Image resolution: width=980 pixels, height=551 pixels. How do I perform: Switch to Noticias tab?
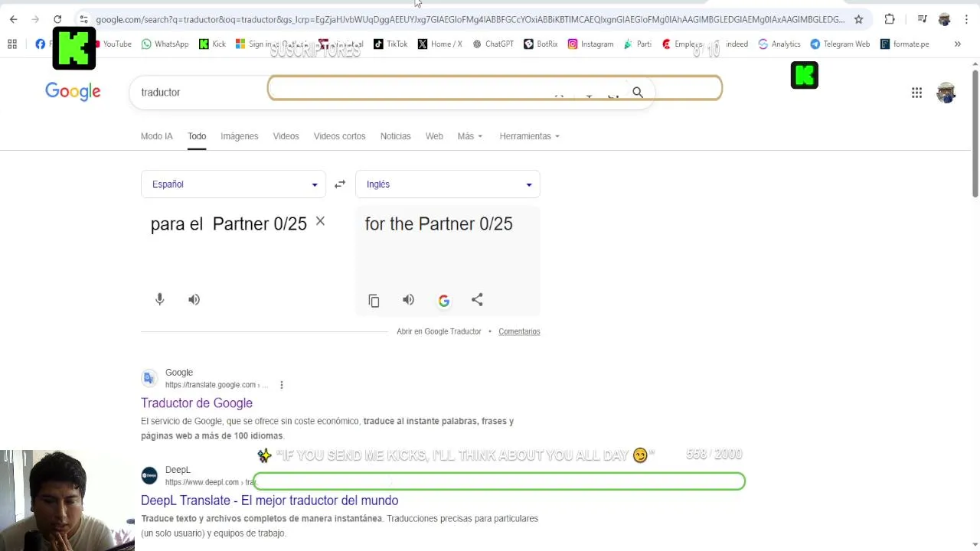tap(395, 136)
